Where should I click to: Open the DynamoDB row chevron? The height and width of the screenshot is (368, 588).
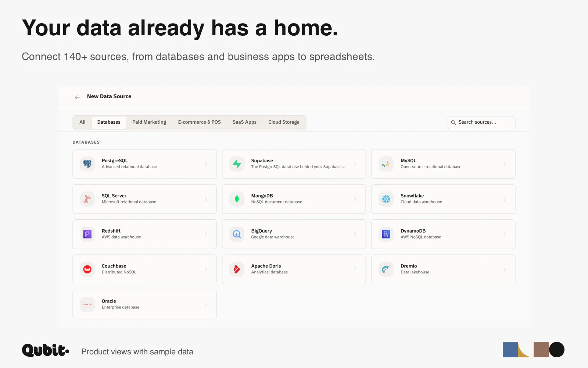click(x=505, y=234)
